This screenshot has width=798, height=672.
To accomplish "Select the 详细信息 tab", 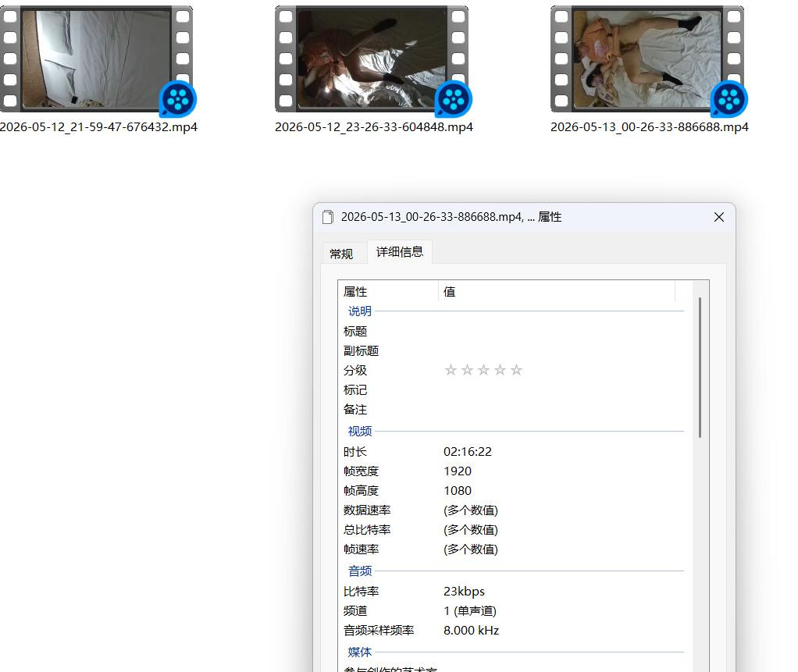I will [x=400, y=252].
